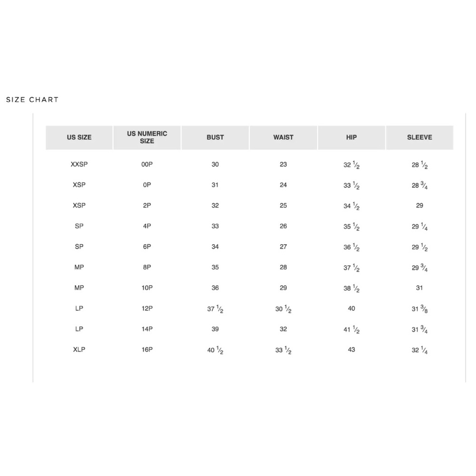Select the 8P numeric size cell
This screenshot has height=476, width=476.
click(x=147, y=267)
